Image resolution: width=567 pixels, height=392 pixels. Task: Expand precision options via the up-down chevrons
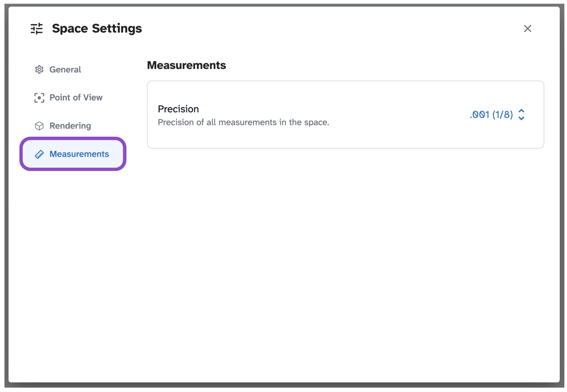point(521,115)
